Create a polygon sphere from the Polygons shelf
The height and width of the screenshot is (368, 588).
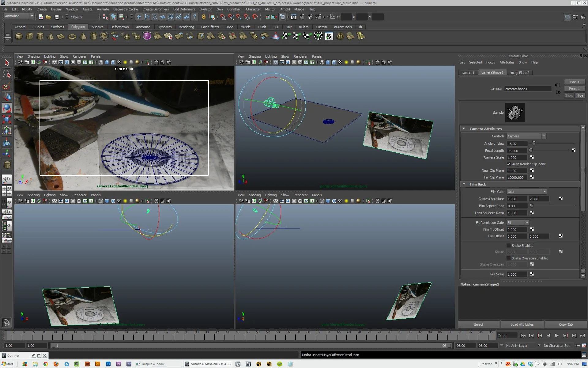tap(19, 36)
